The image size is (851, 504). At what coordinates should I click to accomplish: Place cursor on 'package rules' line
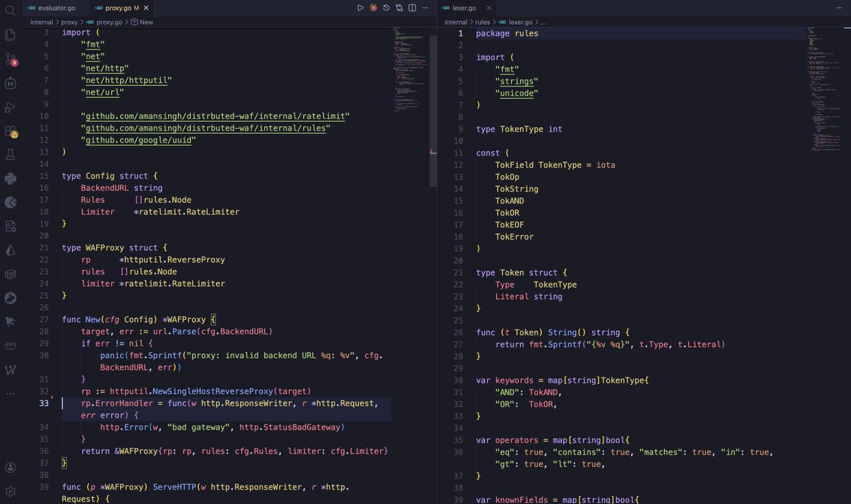tap(507, 33)
